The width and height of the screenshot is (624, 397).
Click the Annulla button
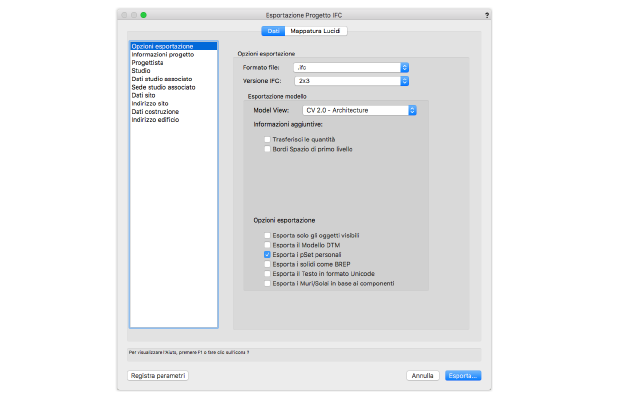tap(423, 376)
